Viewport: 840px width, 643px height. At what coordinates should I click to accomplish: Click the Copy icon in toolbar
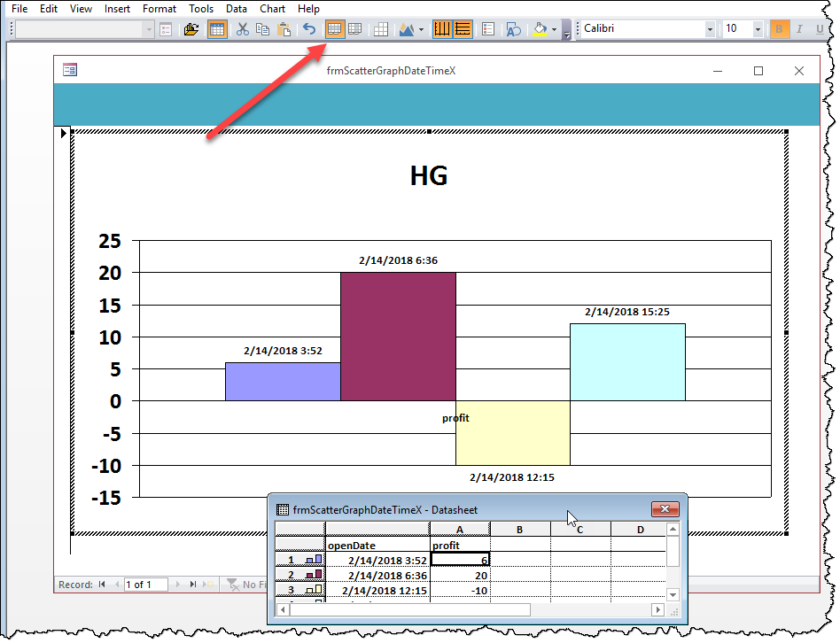click(x=262, y=29)
